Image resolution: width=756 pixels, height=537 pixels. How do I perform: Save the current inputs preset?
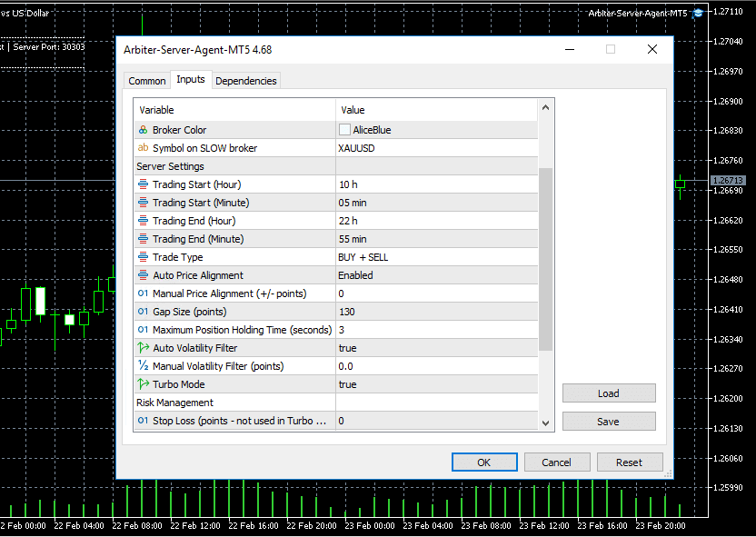[609, 422]
